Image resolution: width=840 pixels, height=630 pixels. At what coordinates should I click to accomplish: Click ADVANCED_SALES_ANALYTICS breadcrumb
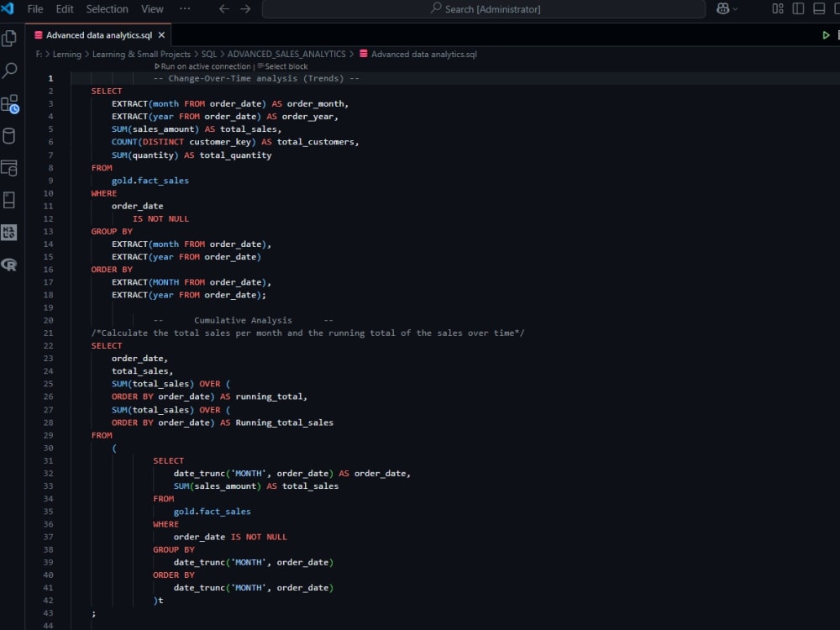point(286,54)
